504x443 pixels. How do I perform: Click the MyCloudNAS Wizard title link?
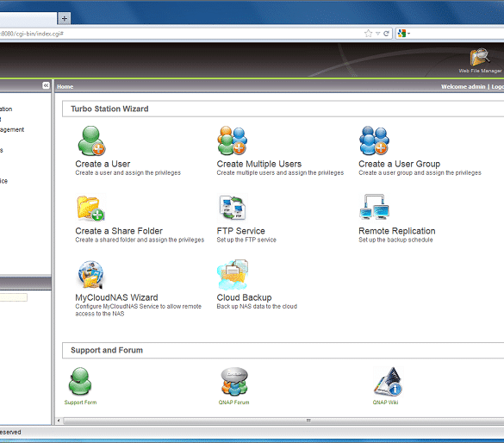pyautogui.click(x=116, y=297)
